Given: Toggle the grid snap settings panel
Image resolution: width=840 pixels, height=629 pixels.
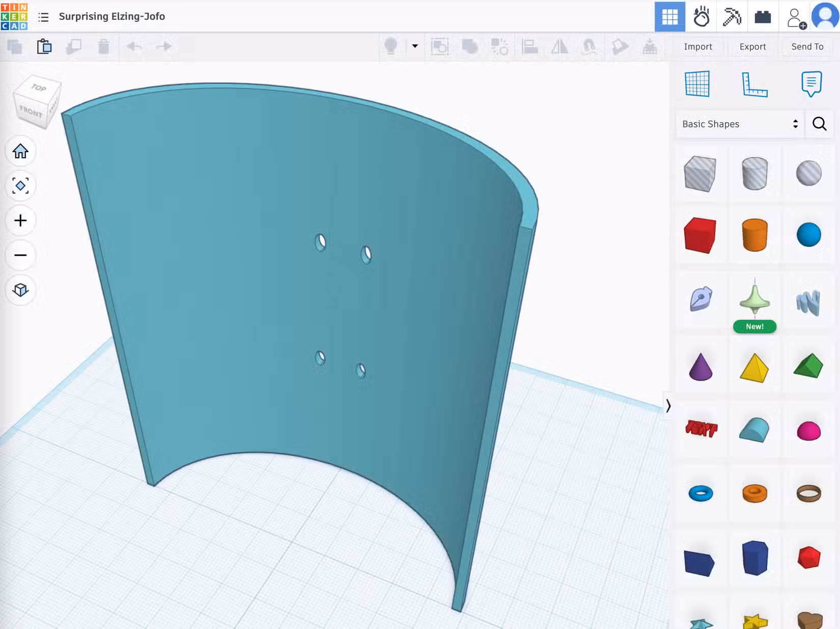Looking at the screenshot, I should (x=697, y=84).
